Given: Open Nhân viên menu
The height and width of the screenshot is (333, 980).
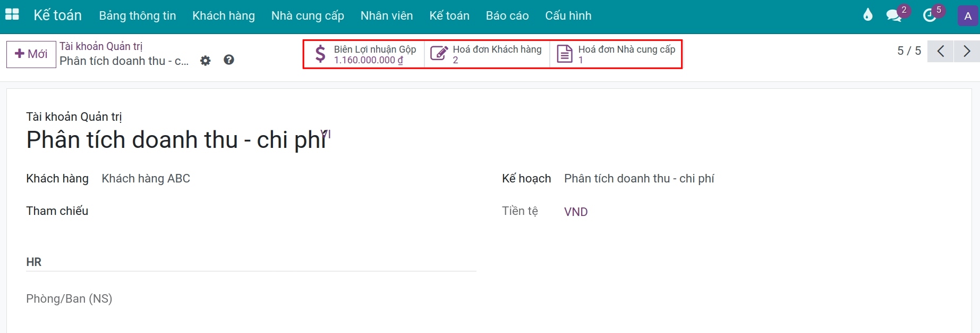Looking at the screenshot, I should pyautogui.click(x=387, y=16).
